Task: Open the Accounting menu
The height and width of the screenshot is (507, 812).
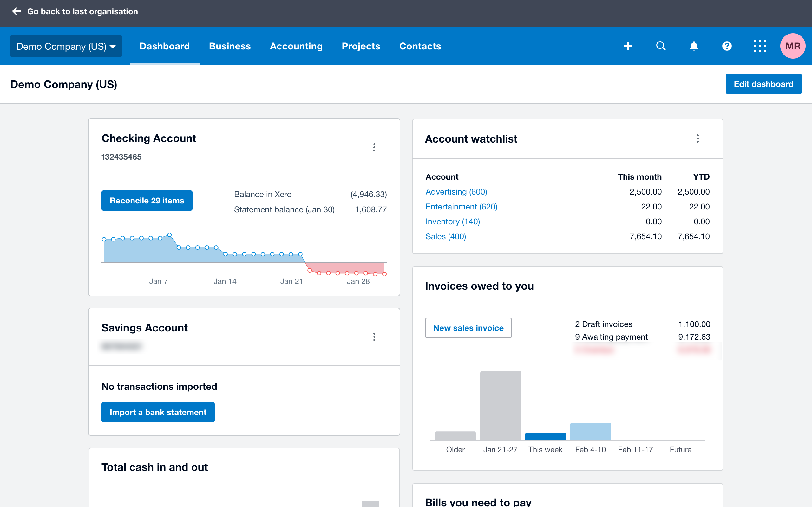Action: (296, 46)
